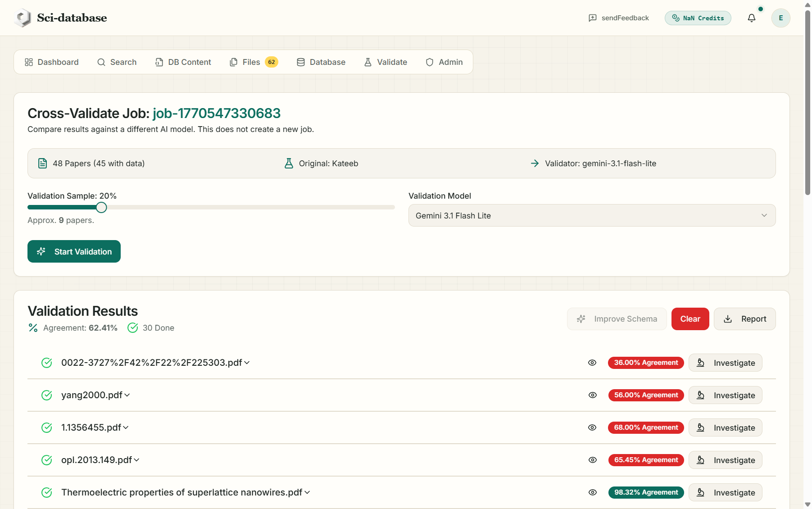This screenshot has height=509, width=812.
Task: Click Improve Schema
Action: point(617,319)
